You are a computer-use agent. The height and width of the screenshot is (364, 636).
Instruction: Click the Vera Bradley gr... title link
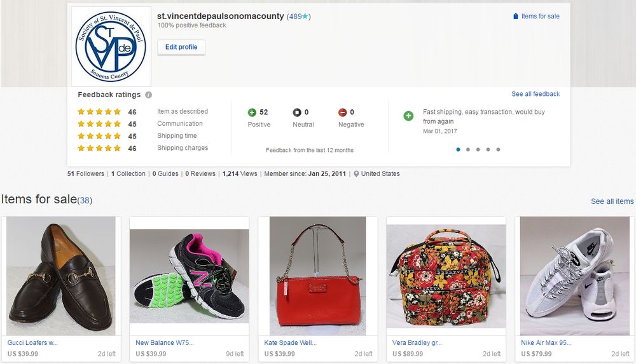(x=417, y=342)
